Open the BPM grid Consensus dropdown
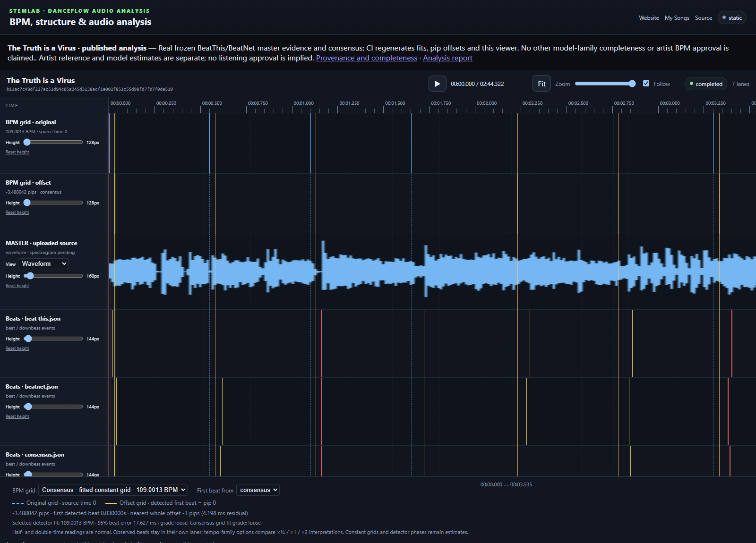 point(113,490)
